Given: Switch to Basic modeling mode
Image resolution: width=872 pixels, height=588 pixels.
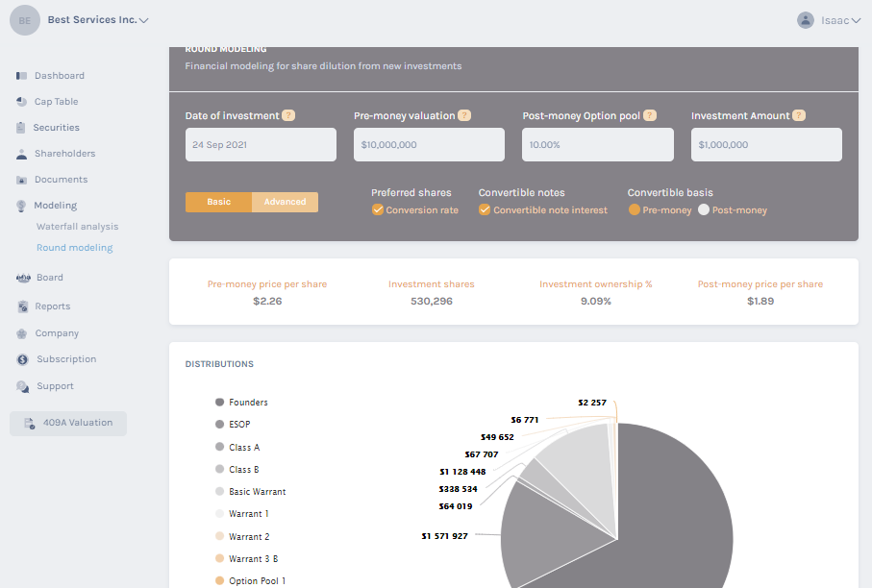Looking at the screenshot, I should click(x=218, y=203).
